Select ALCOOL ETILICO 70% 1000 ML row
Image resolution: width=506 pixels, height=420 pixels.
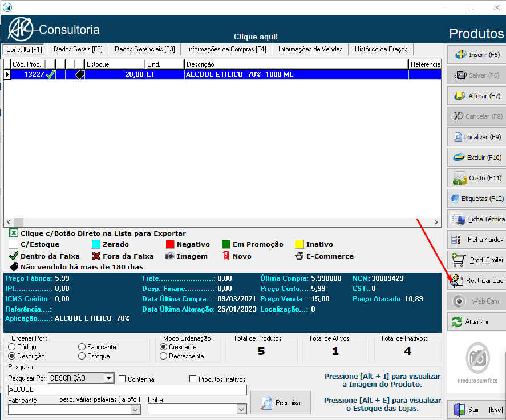(x=222, y=75)
